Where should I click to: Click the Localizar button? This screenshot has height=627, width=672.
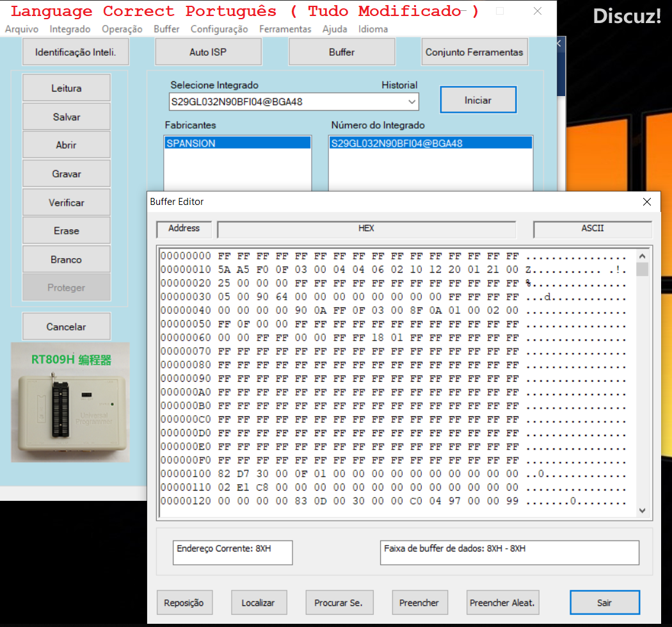[259, 603]
